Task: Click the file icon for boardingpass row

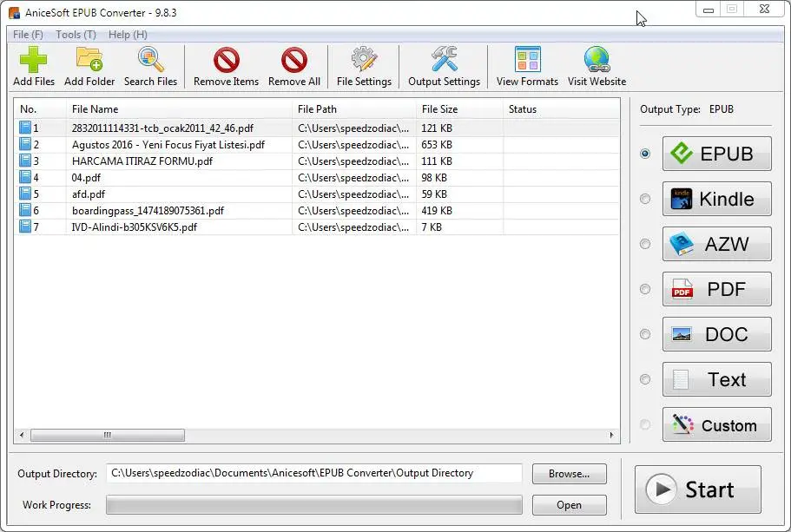Action: [24, 210]
